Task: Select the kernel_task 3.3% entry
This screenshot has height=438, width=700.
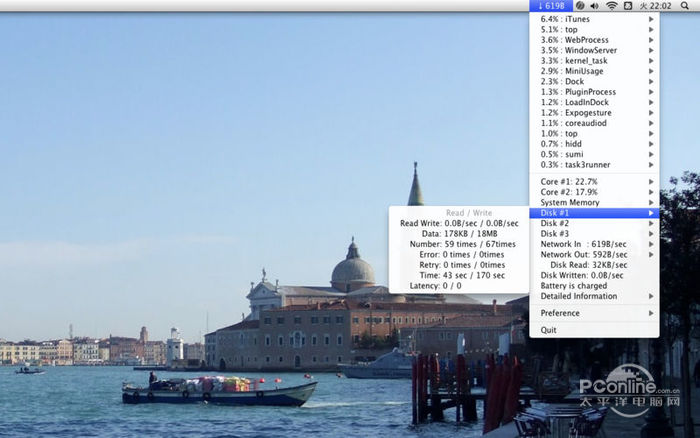Action: coord(594,61)
